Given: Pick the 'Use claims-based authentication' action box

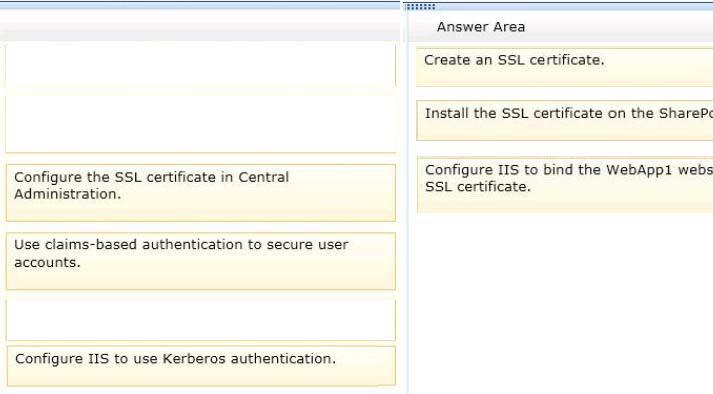Looking at the screenshot, I should [201, 261].
